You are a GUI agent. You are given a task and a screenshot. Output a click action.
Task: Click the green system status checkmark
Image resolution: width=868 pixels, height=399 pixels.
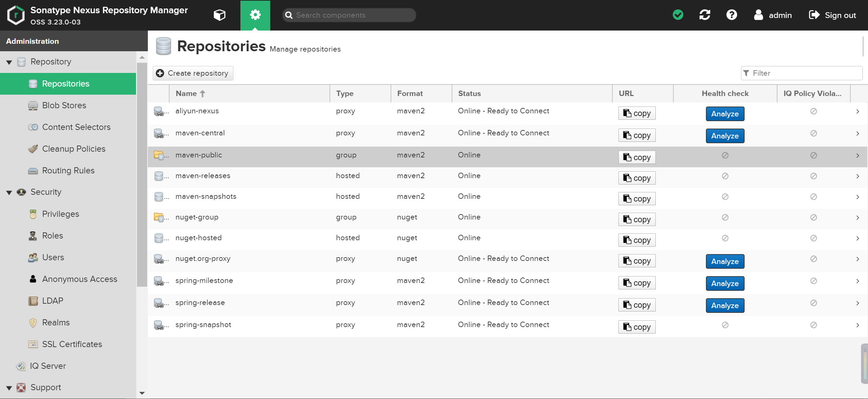click(678, 15)
